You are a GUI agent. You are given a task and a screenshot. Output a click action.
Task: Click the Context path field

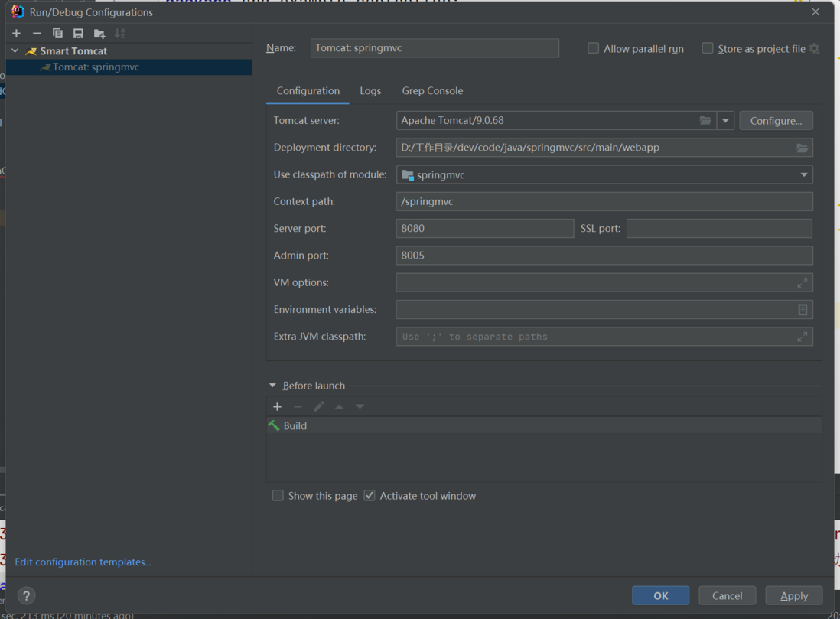pyautogui.click(x=604, y=201)
